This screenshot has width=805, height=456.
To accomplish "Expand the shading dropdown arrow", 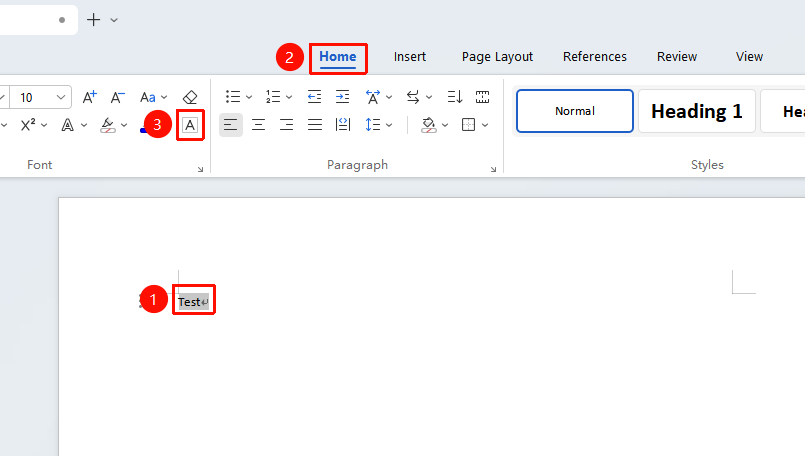I will (x=445, y=125).
